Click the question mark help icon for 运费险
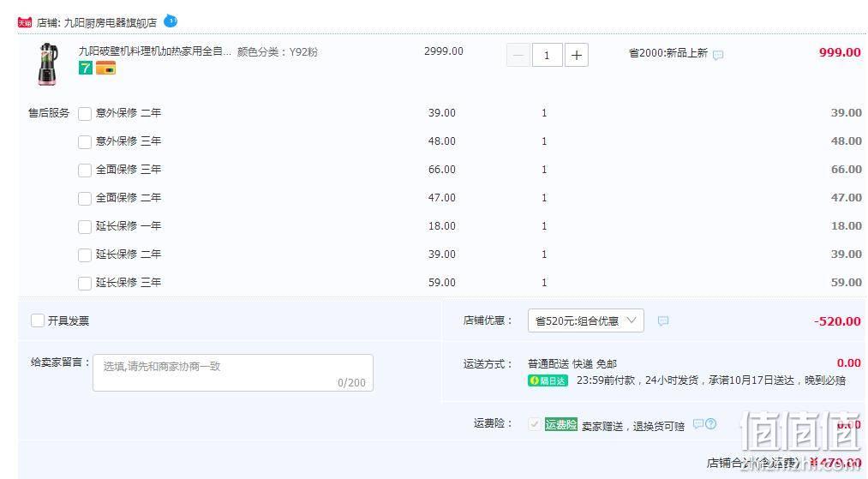 [711, 424]
